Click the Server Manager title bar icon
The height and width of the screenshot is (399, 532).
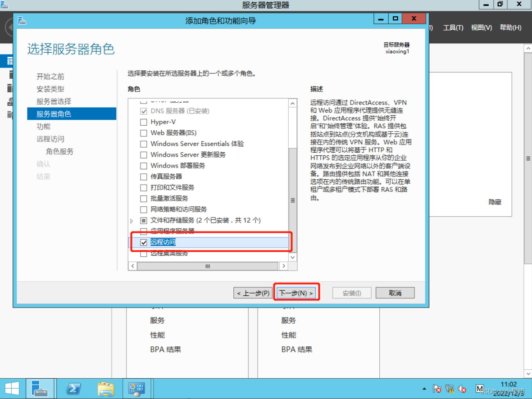point(4,5)
